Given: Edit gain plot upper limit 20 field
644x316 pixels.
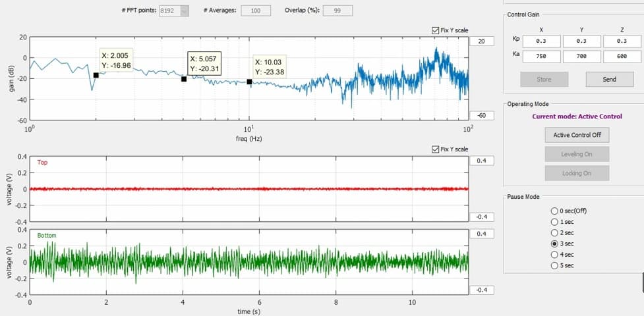Looking at the screenshot, I should pyautogui.click(x=482, y=41).
